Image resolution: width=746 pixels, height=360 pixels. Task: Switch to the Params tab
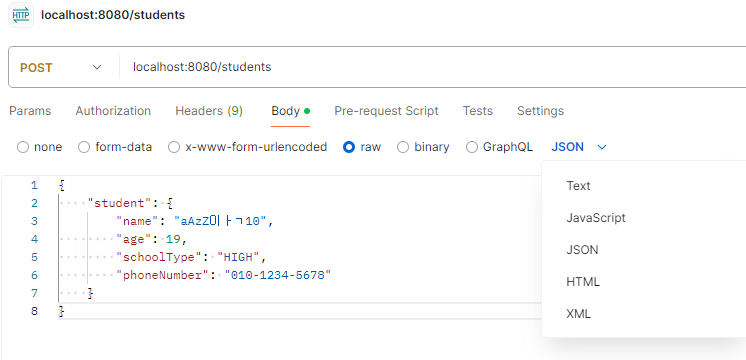[x=30, y=111]
